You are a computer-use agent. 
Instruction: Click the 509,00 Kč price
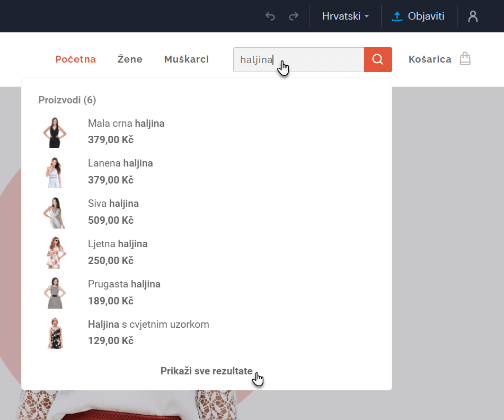point(111,220)
